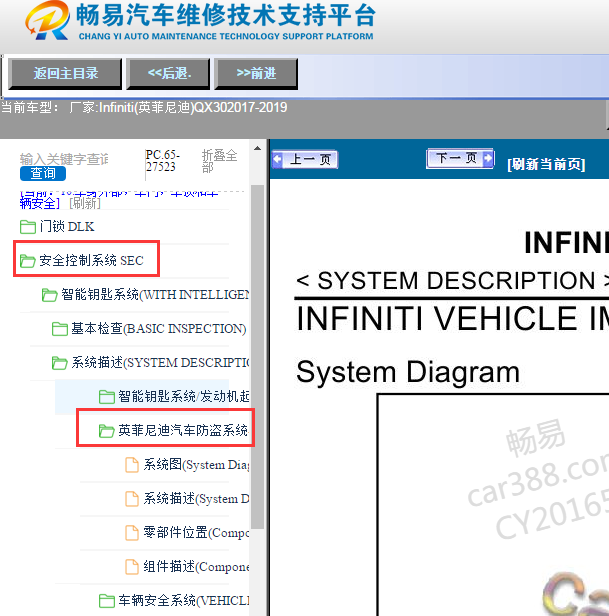Click folder icon beside 车辆安全系统(VEHICLE

tap(106, 601)
